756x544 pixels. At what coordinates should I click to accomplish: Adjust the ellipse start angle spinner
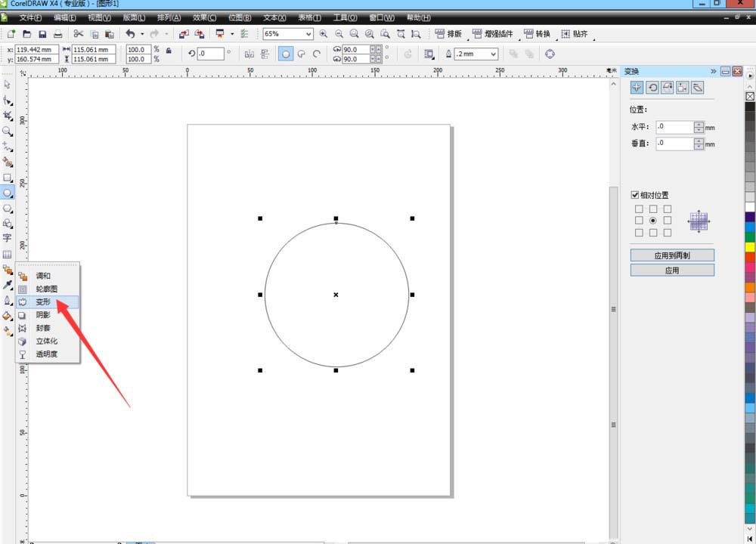[x=376, y=49]
